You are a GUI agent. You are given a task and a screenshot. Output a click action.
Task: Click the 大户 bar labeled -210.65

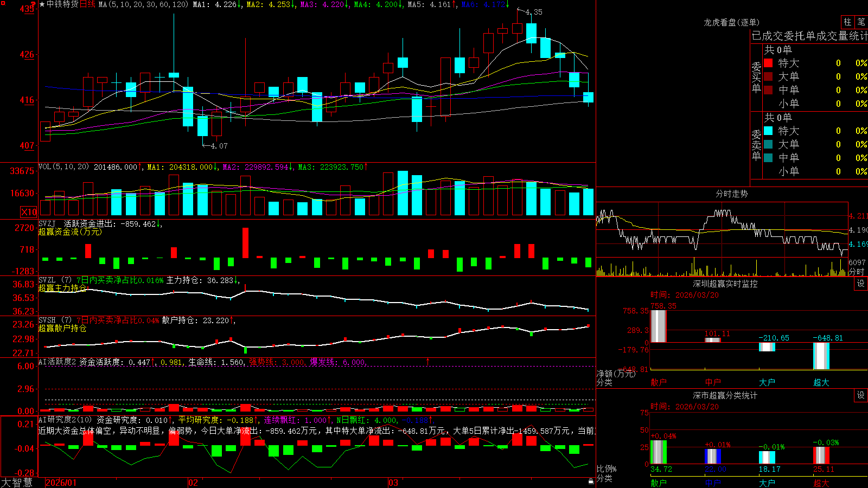point(767,347)
